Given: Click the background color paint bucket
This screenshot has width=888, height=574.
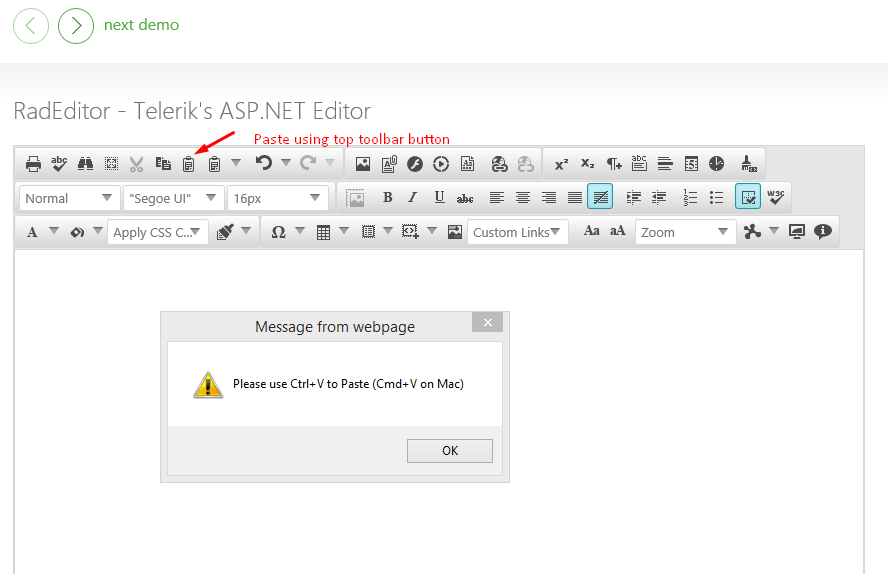Looking at the screenshot, I should [78, 232].
